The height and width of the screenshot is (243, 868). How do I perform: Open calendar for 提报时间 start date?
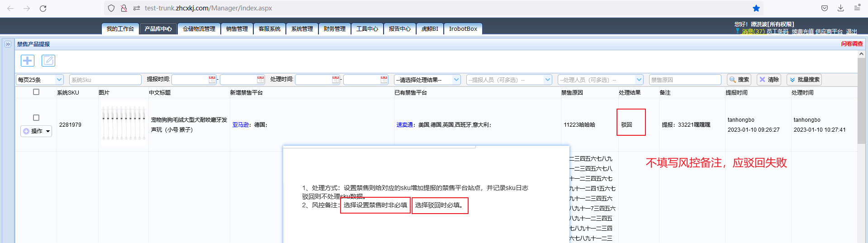point(212,80)
